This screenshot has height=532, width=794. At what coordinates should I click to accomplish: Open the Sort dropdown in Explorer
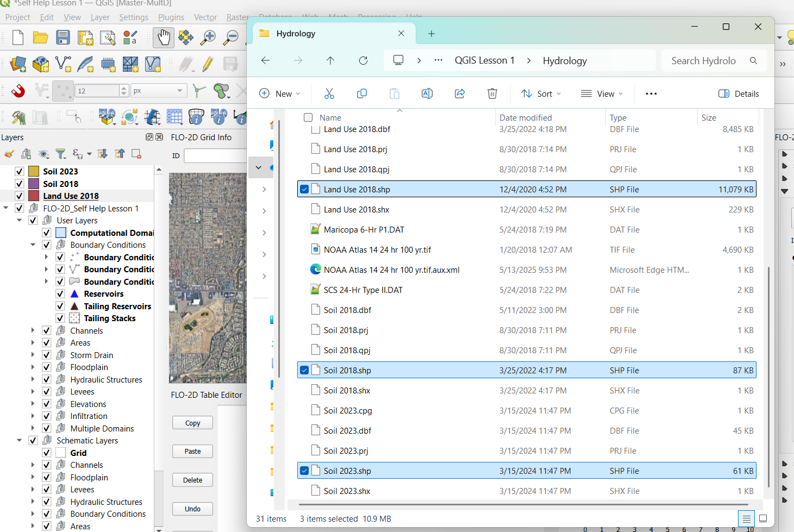[541, 93]
